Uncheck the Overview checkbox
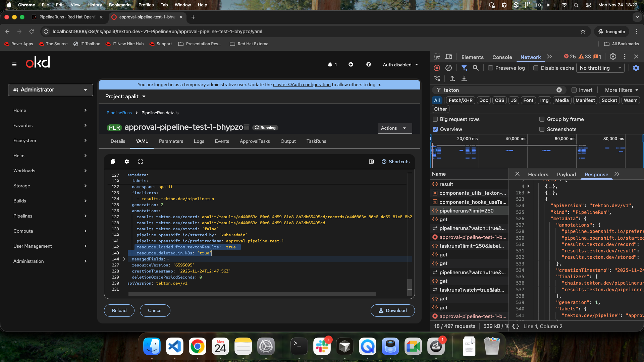644x362 pixels. point(435,129)
